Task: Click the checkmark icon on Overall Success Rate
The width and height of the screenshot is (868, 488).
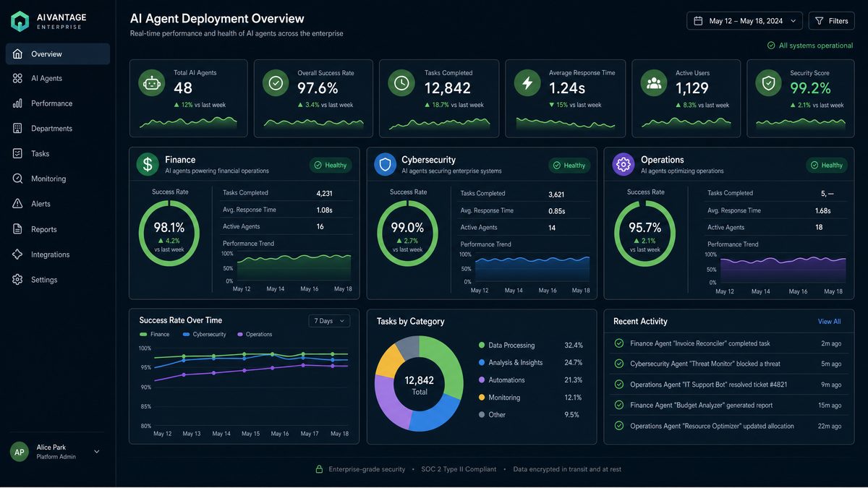Action: click(x=276, y=83)
